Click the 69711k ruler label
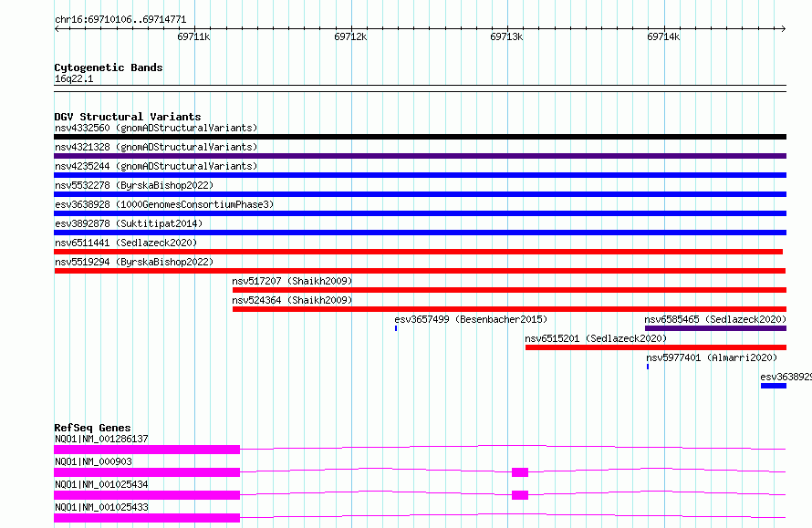 tap(193, 36)
